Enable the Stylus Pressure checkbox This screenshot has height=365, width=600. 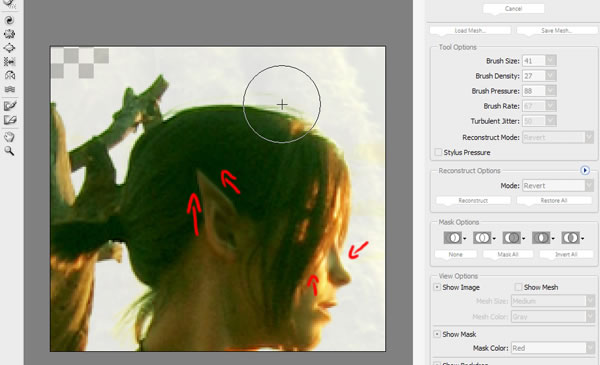click(439, 152)
